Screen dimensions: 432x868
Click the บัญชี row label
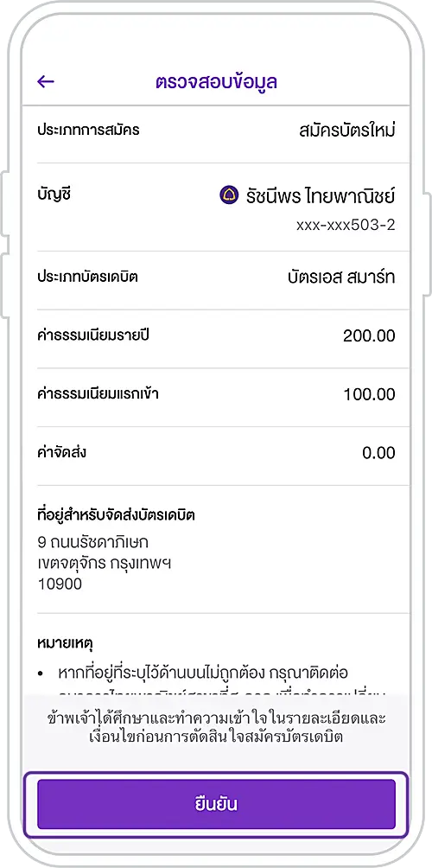(54, 195)
